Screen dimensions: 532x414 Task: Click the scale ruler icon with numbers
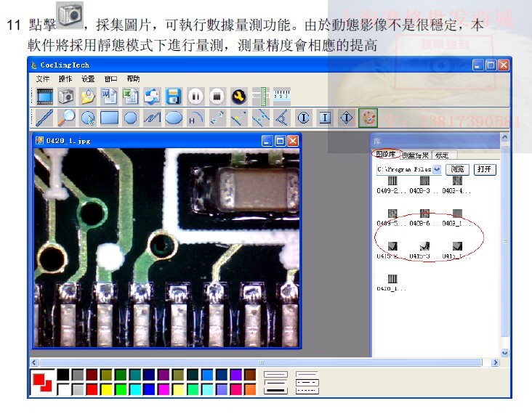coord(282,97)
